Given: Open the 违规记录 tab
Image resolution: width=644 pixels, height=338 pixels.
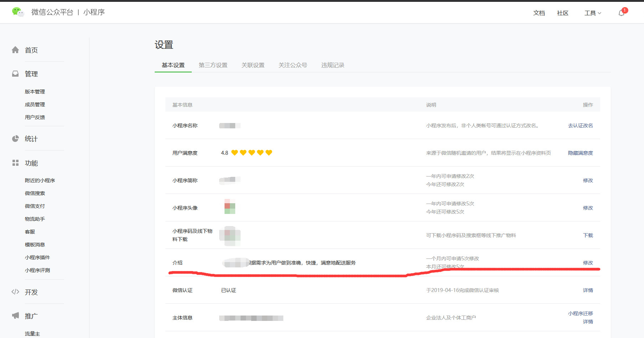Looking at the screenshot, I should pos(333,65).
